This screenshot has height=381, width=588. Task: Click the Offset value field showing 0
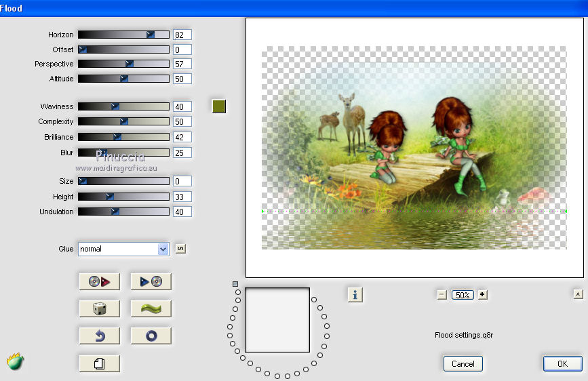(x=182, y=49)
